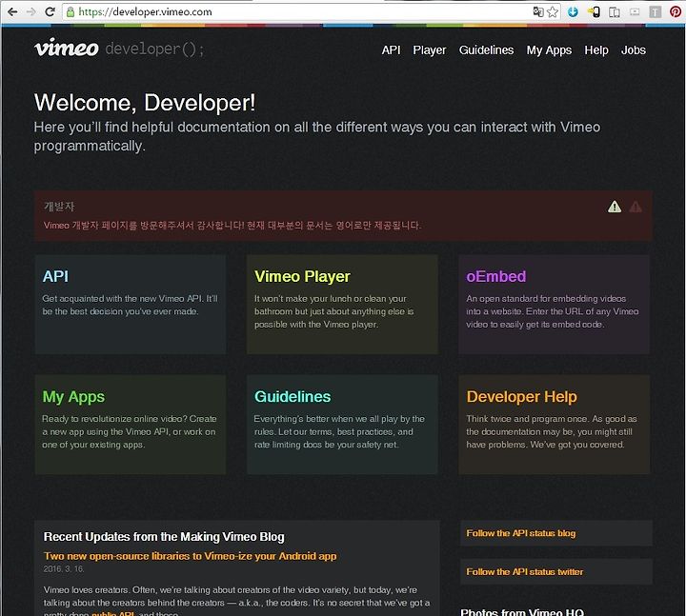This screenshot has height=616, width=686.
Task: Open the API card heading
Action: 55,276
